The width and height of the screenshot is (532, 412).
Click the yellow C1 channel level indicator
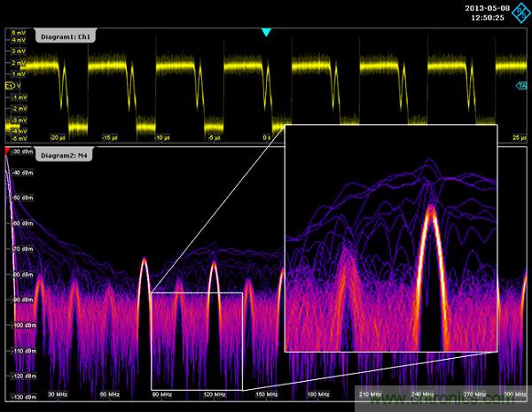(x=10, y=86)
